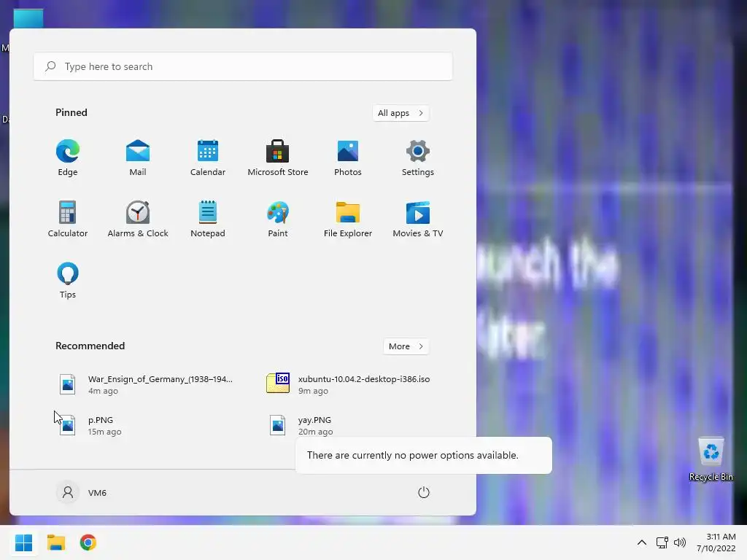
Task: Open the Paint app
Action: 278,219
